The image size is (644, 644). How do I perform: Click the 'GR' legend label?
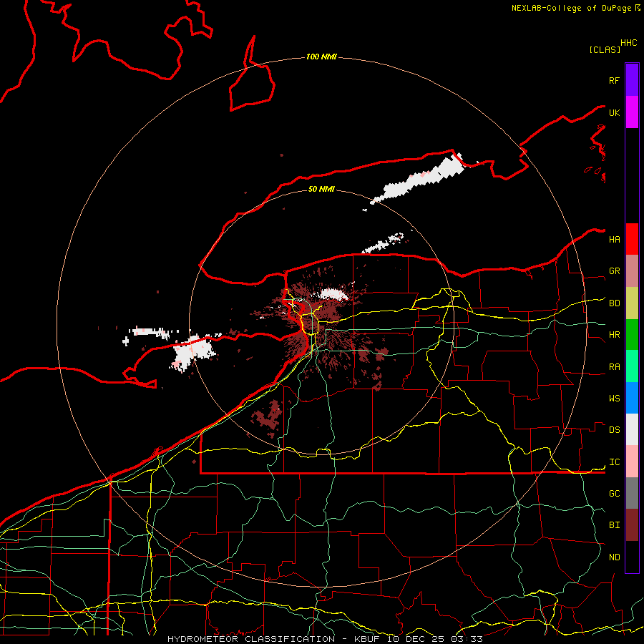tap(614, 271)
